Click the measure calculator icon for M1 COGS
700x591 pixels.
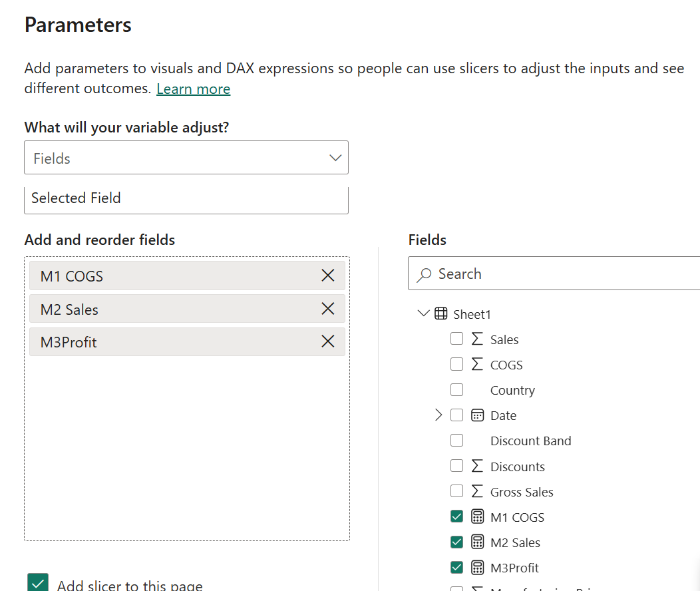point(477,517)
